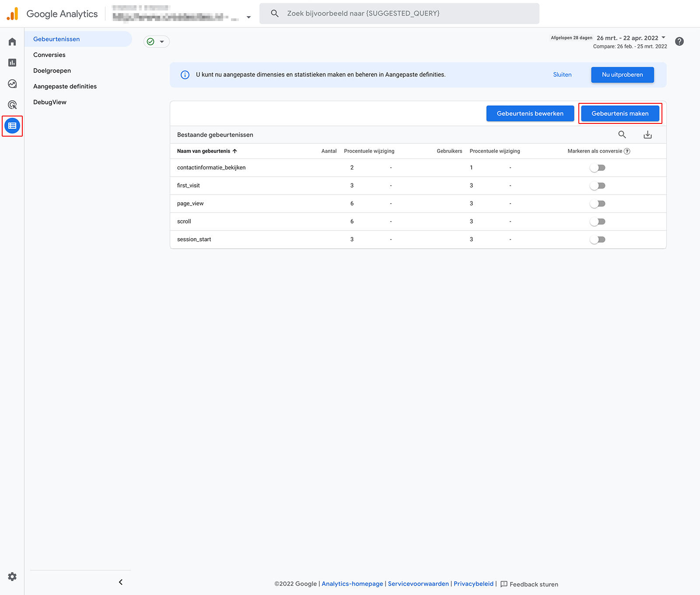Click first_visit event name
This screenshot has width=700, height=595.
point(188,186)
